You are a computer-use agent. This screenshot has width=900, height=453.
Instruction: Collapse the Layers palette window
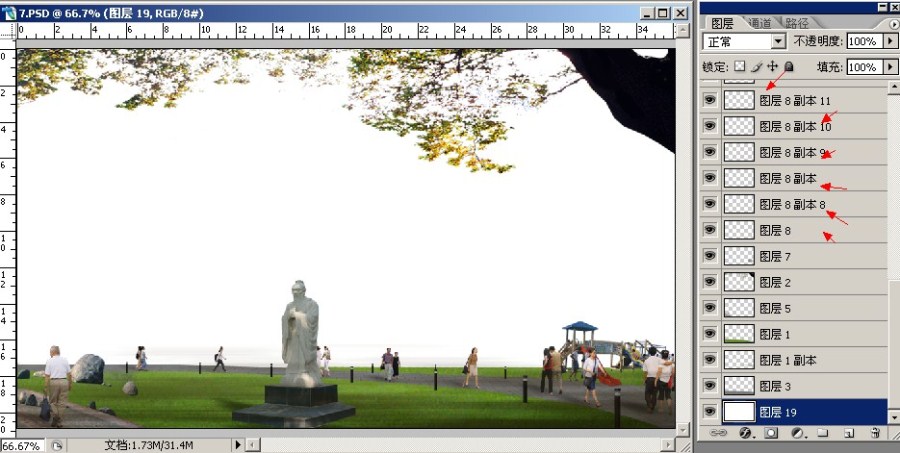[882, 6]
